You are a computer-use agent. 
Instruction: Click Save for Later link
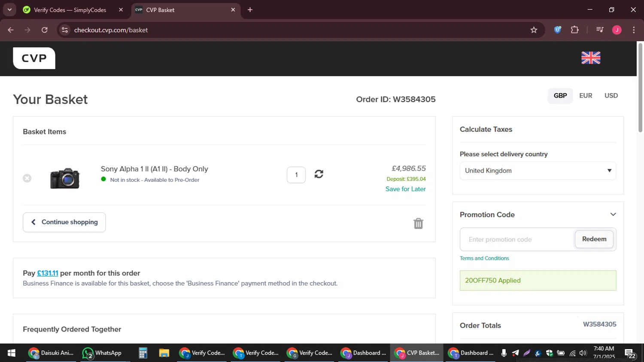click(x=406, y=189)
